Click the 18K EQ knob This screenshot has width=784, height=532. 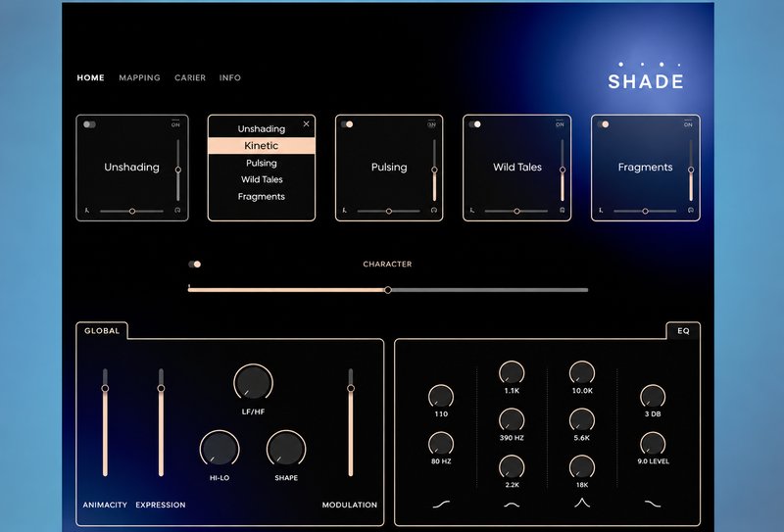coord(582,467)
